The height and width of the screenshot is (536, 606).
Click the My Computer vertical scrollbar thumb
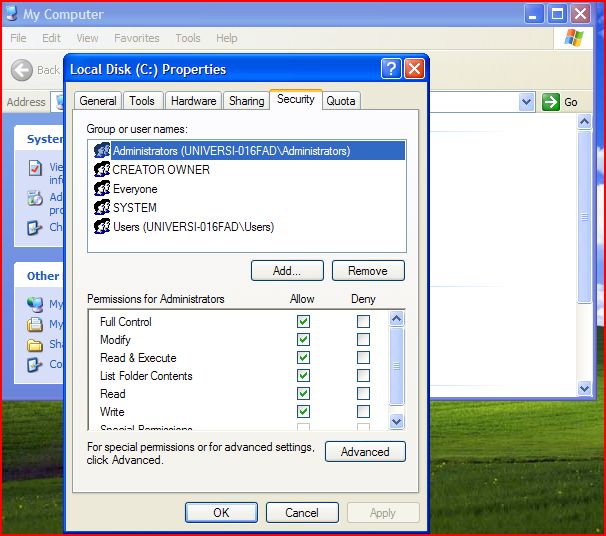pyautogui.click(x=584, y=217)
